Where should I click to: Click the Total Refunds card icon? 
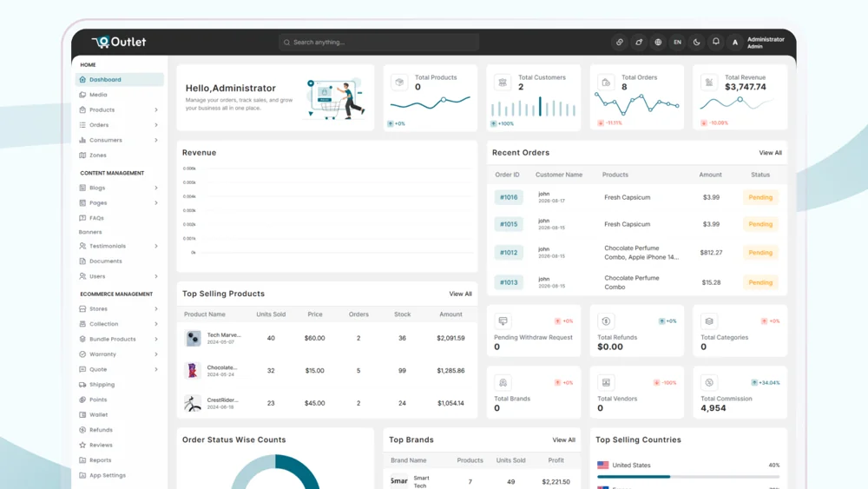606,321
